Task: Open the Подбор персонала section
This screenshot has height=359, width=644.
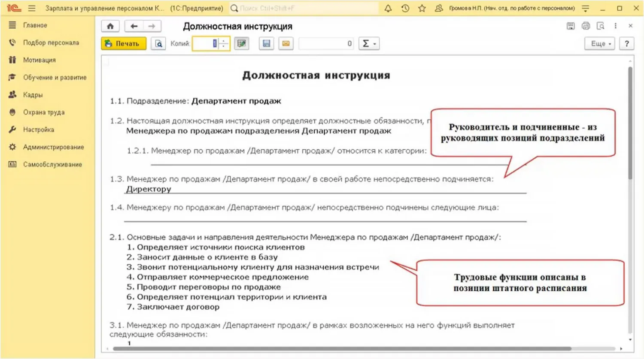Action: [51, 43]
